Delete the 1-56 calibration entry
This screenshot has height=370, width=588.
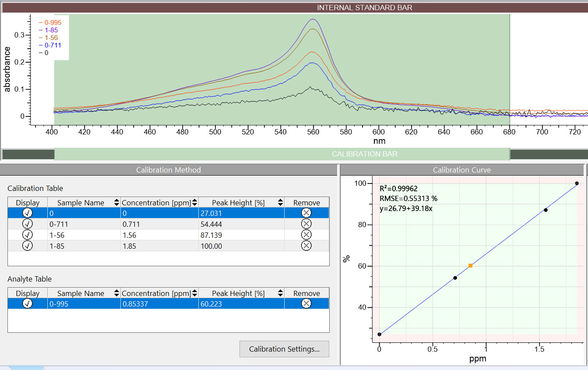point(306,235)
